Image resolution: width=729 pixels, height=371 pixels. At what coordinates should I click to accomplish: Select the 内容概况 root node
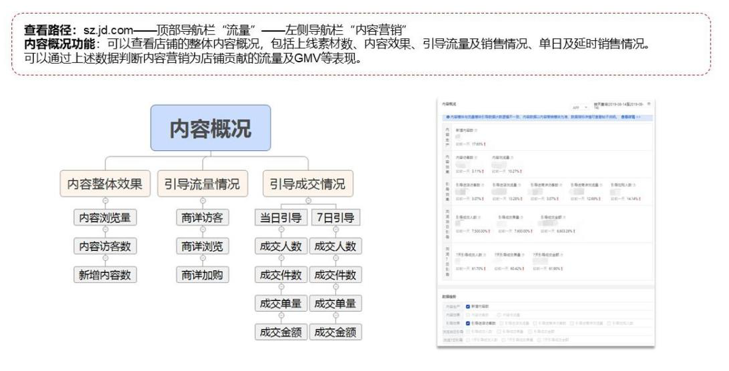pos(211,128)
